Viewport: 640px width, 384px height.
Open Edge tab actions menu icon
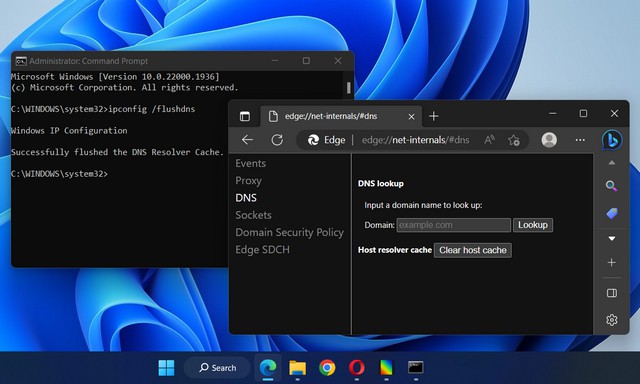(x=244, y=116)
